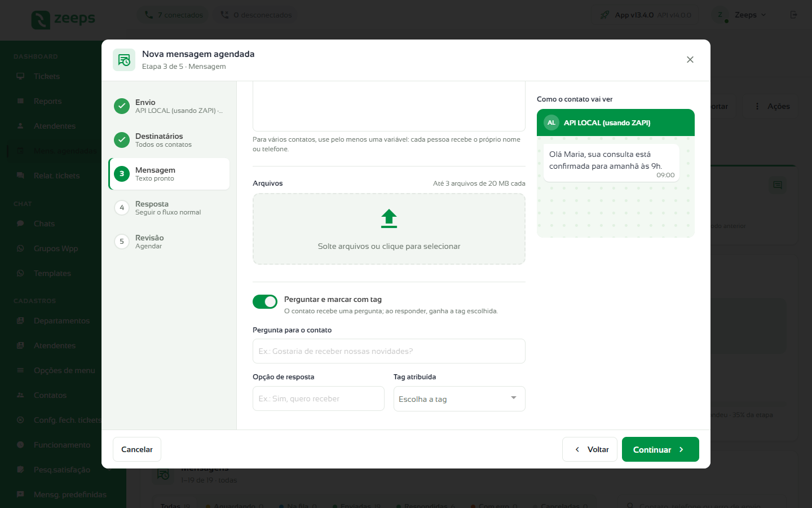Click the logout icon in the top bar

pyautogui.click(x=794, y=15)
